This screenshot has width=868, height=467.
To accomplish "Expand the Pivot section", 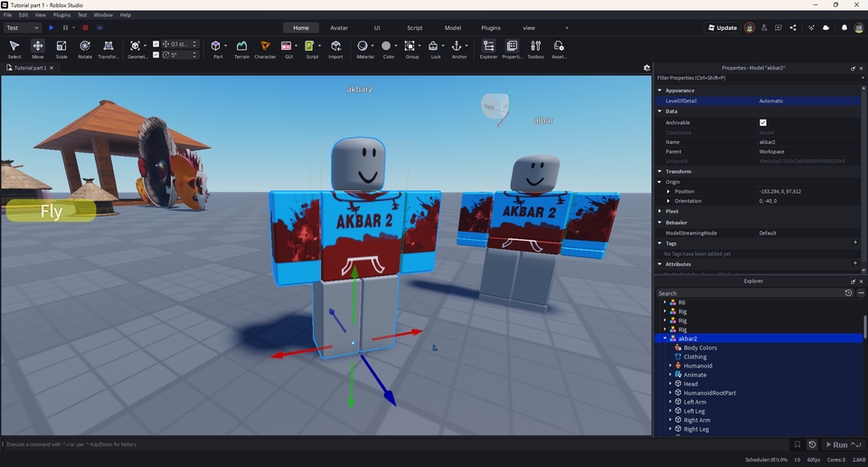I will coord(660,211).
